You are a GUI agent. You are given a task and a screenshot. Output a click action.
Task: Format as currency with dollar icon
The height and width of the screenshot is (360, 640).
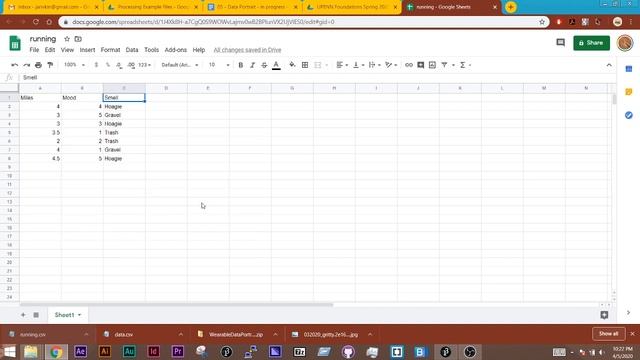pyautogui.click(x=96, y=65)
